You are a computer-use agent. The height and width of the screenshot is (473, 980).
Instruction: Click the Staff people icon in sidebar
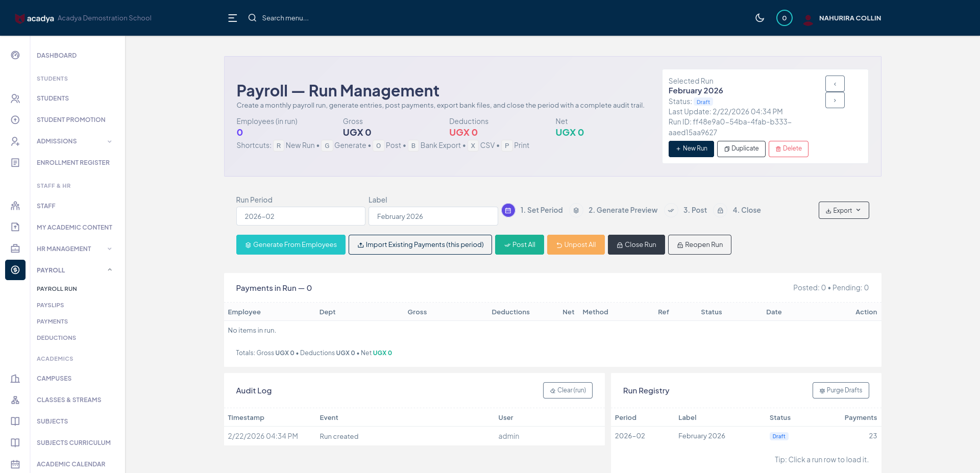tap(15, 206)
